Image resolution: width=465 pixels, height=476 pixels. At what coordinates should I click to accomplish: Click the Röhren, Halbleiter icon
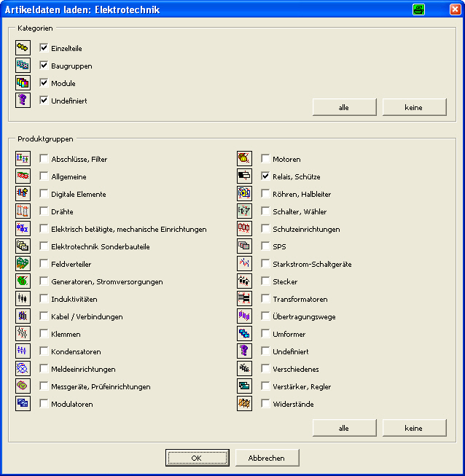[244, 193]
